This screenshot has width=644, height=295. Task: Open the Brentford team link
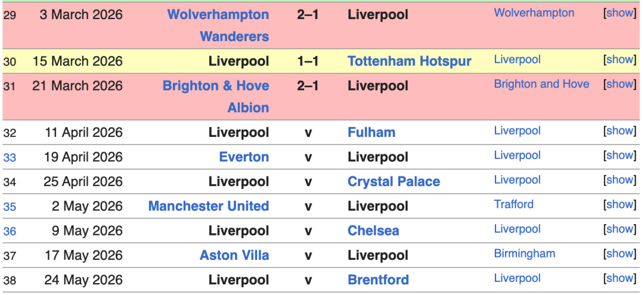click(378, 280)
